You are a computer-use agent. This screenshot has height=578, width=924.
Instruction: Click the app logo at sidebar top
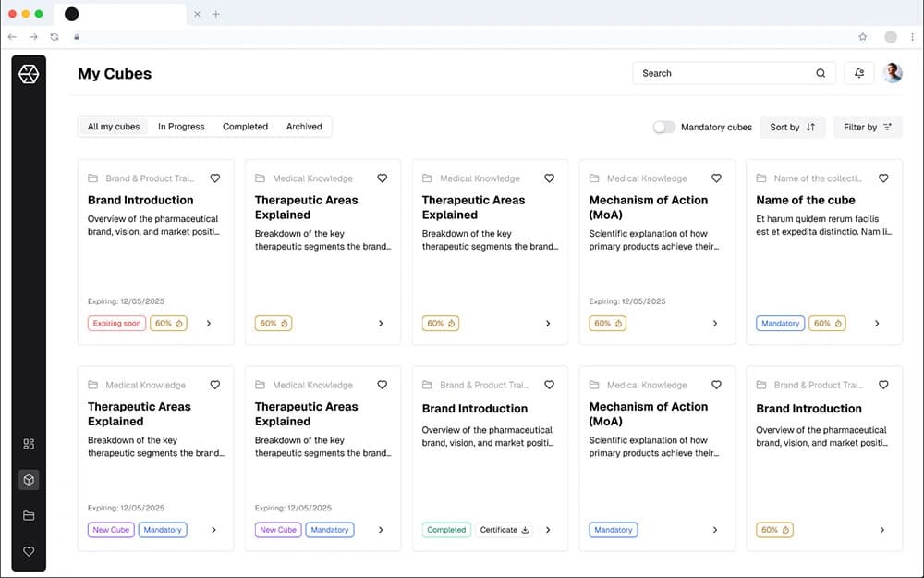pos(28,74)
